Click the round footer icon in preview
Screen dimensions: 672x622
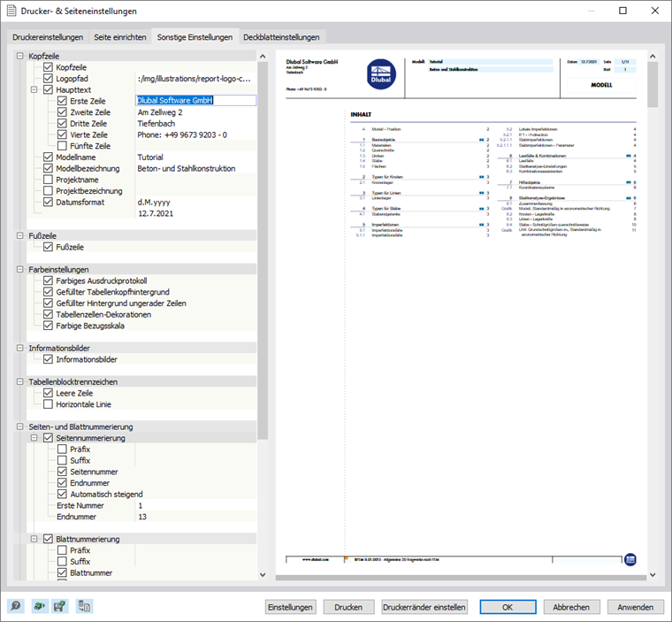click(630, 559)
